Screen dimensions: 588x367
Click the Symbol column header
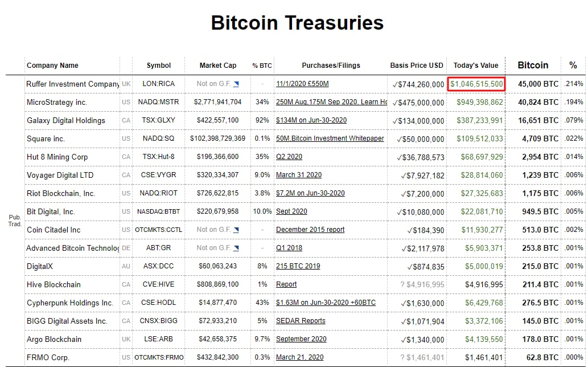coord(159,66)
